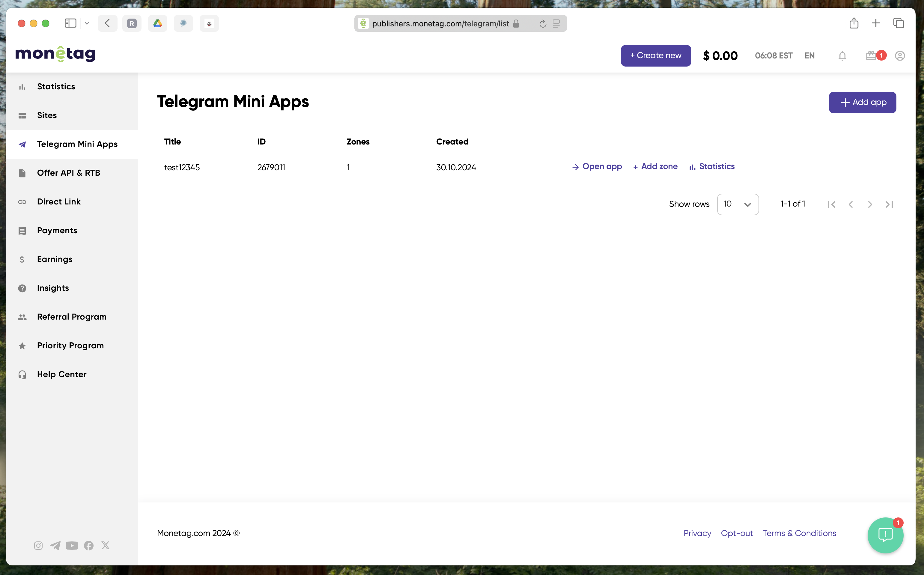
Task: Click the Instagram icon in sidebar footer
Action: point(38,545)
